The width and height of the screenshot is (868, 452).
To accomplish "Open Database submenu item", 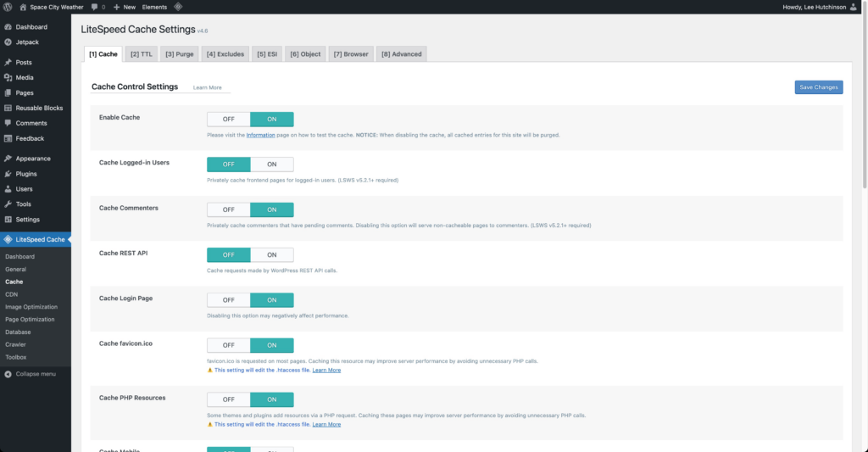I will pyautogui.click(x=18, y=332).
